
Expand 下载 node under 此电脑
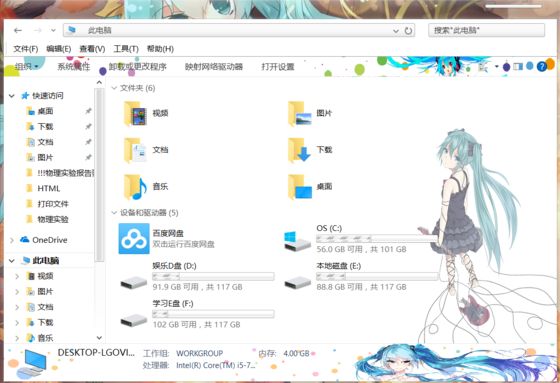tap(17, 322)
